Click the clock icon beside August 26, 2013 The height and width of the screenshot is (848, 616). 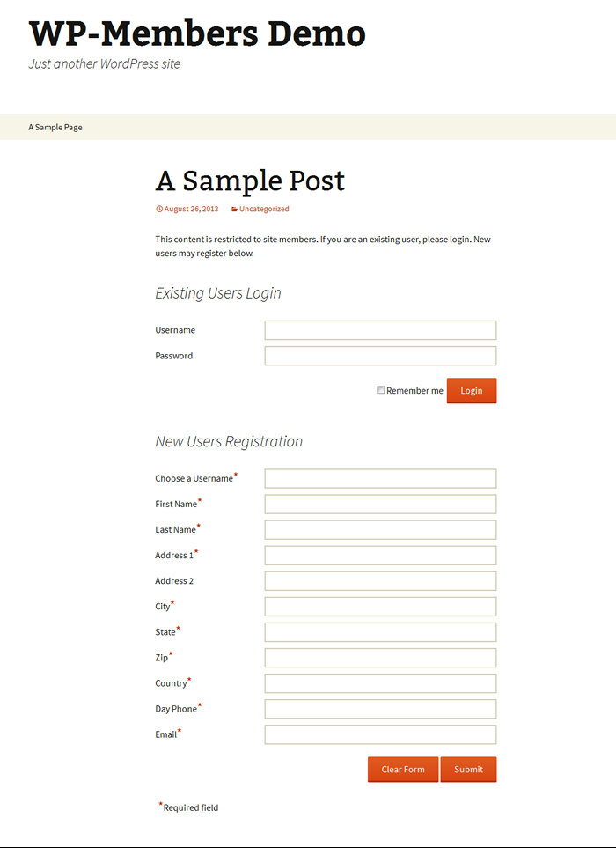pos(159,209)
